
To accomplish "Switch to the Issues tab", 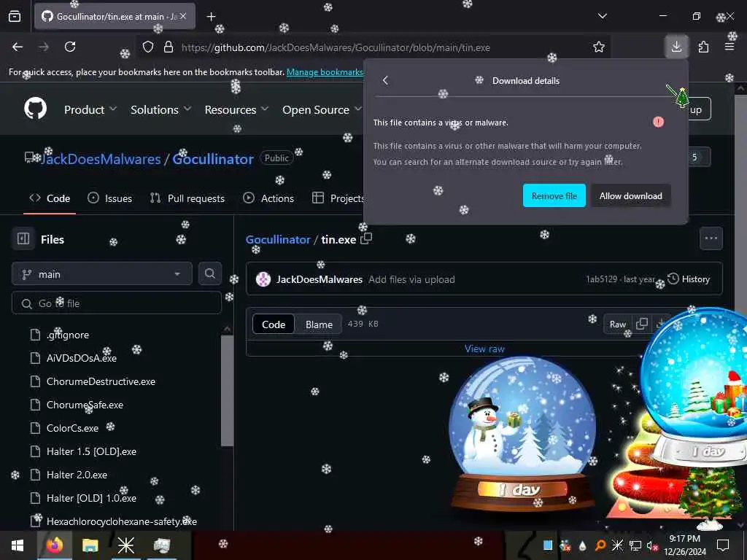I will pyautogui.click(x=110, y=198).
